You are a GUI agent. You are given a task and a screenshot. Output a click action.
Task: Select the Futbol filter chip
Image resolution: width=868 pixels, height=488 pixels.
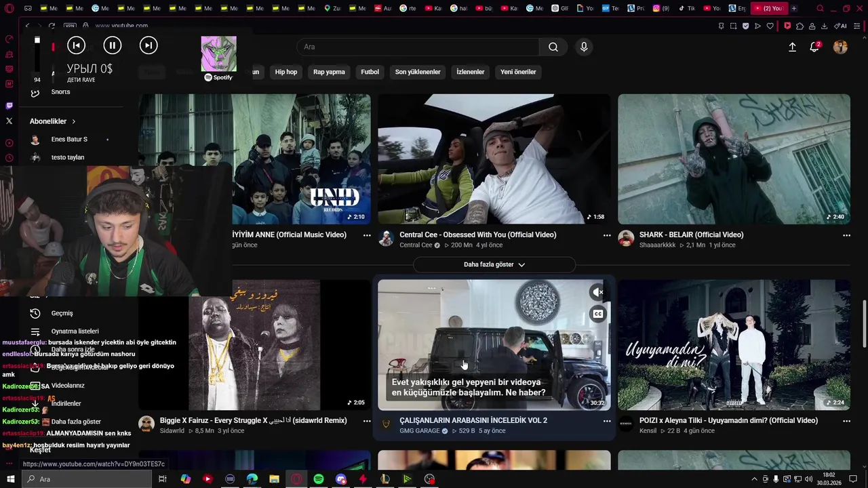click(370, 72)
